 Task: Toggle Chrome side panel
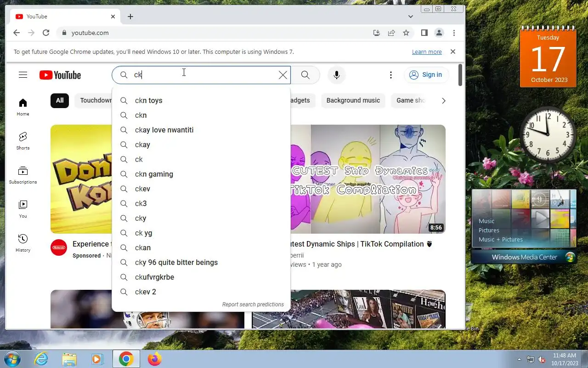(424, 33)
